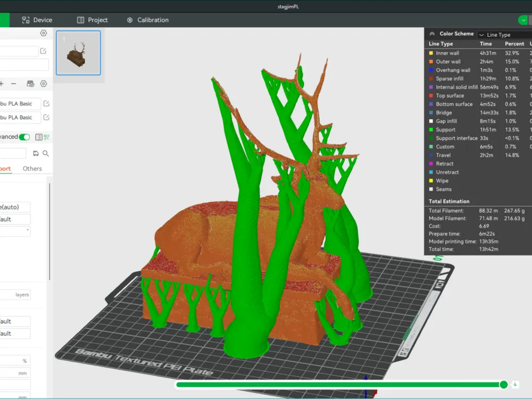The height and width of the screenshot is (399, 532).
Task: Open the Calibration menu
Action: coord(147,20)
